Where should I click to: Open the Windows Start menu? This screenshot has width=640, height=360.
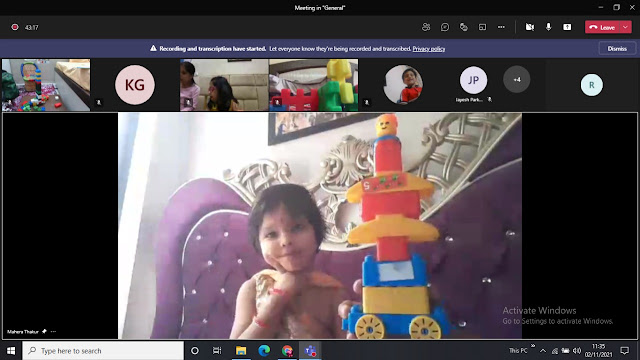[11, 351]
